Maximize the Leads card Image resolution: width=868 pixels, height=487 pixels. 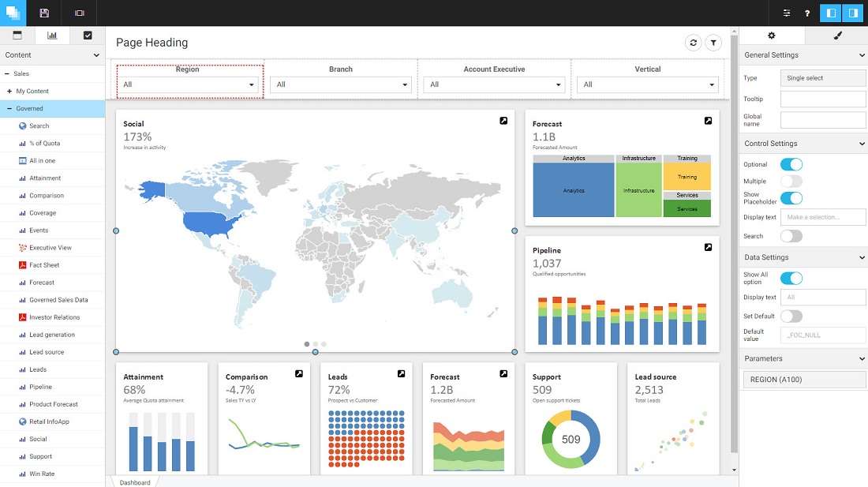click(402, 373)
